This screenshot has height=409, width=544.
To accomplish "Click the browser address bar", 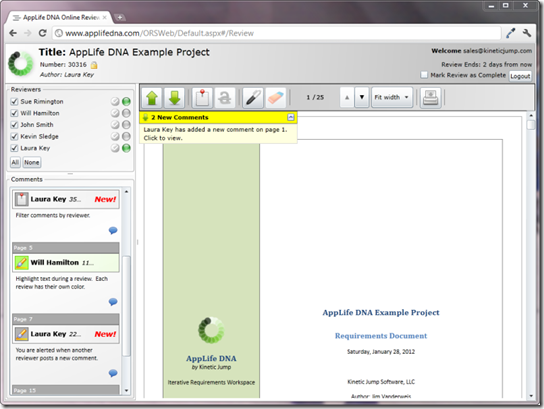I will [x=277, y=33].
